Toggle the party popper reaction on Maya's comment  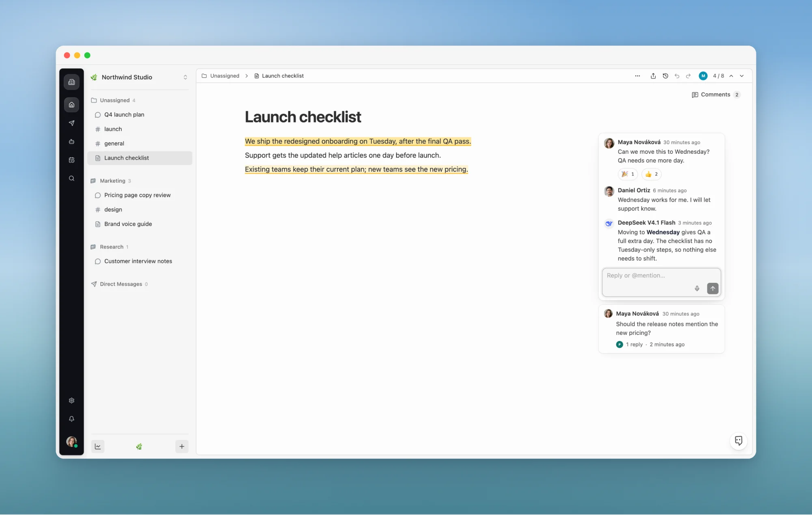628,174
